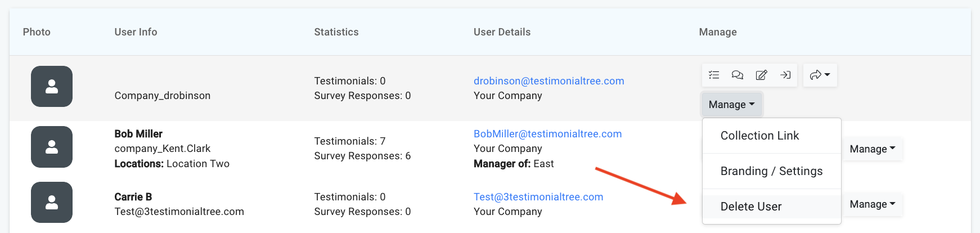Click the User Info column header
This screenshot has width=980, height=233.
click(136, 32)
